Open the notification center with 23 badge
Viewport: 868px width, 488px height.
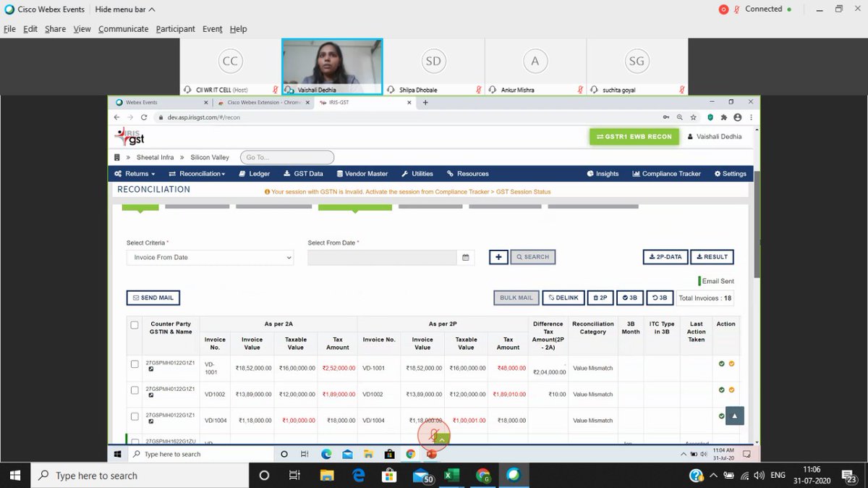coord(851,476)
